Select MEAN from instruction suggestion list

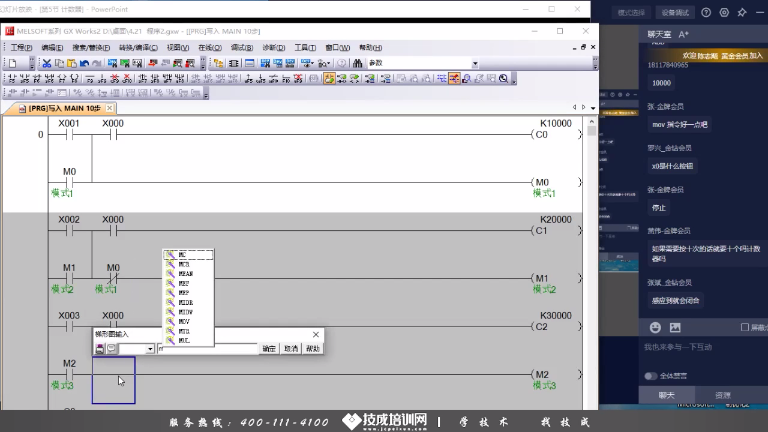coord(189,274)
